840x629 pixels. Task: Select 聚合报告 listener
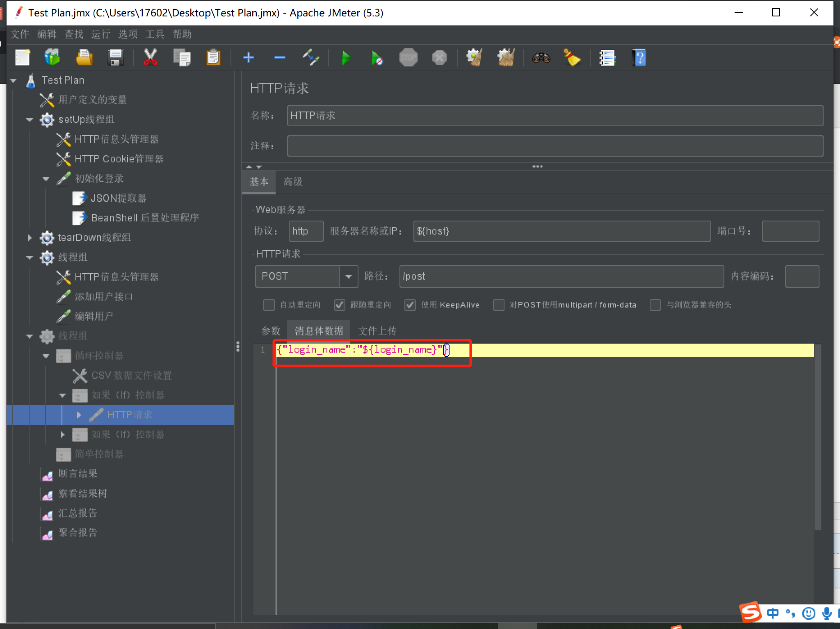pyautogui.click(x=78, y=533)
